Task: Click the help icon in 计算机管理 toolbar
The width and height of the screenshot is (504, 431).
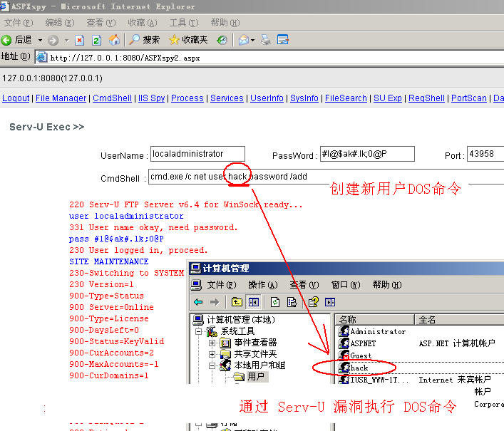Action: (x=314, y=302)
